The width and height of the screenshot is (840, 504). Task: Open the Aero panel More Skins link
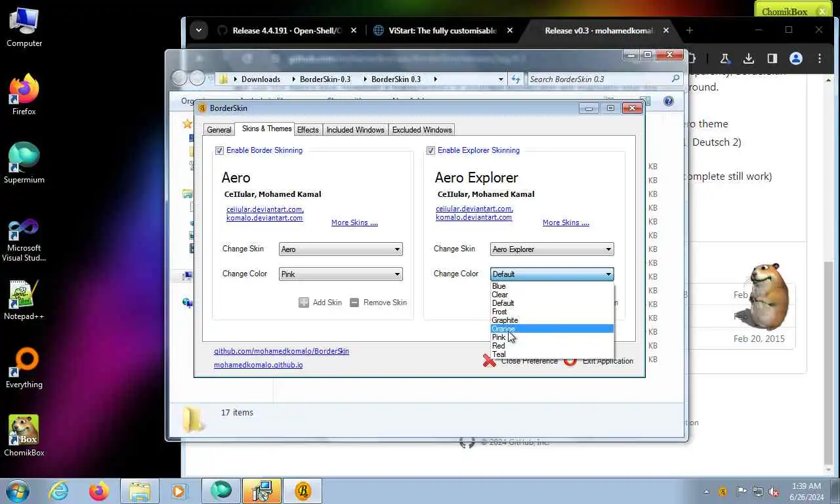click(354, 222)
